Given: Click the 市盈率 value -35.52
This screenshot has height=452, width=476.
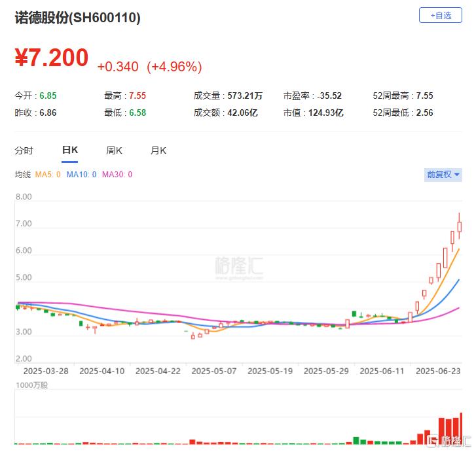Looking at the screenshot, I should coord(329,96).
